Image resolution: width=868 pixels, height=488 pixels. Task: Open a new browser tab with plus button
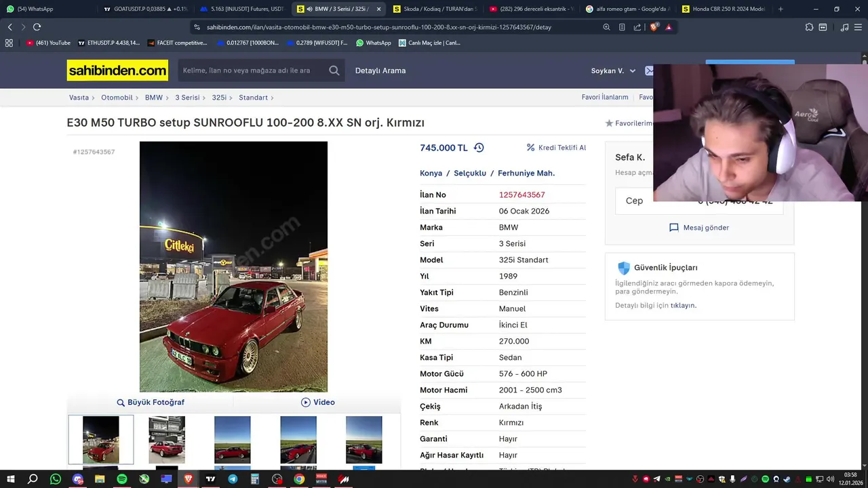(781, 9)
